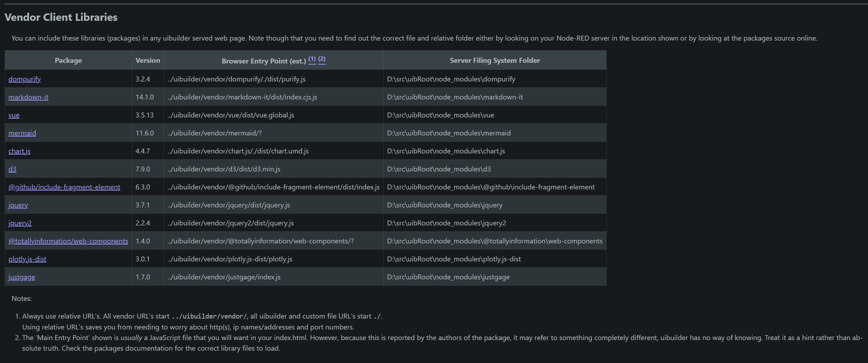Screen dimensions: 868x363
Task: Open the plotly.js-dist package link
Action: pyautogui.click(x=27, y=259)
